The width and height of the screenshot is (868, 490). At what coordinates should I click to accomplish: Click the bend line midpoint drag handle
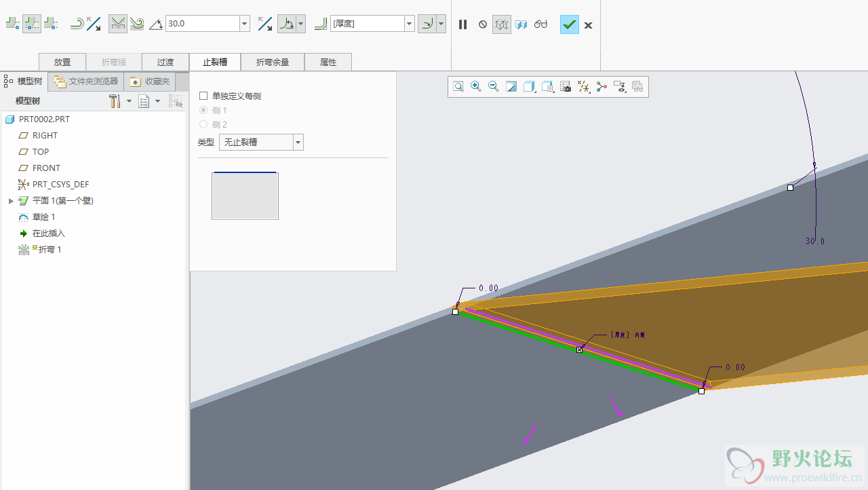click(x=579, y=350)
